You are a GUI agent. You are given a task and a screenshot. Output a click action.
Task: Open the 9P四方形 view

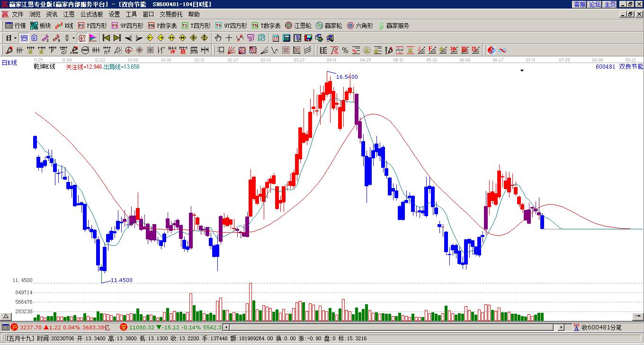point(127,26)
